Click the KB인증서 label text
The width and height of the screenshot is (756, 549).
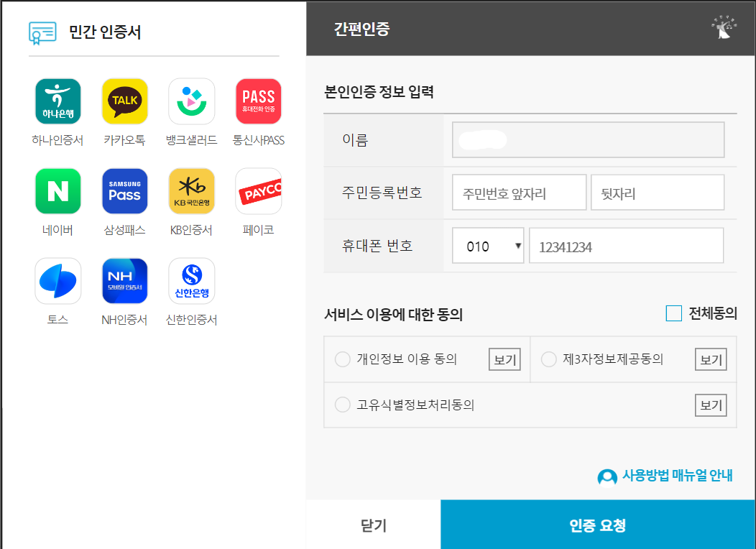coord(191,230)
